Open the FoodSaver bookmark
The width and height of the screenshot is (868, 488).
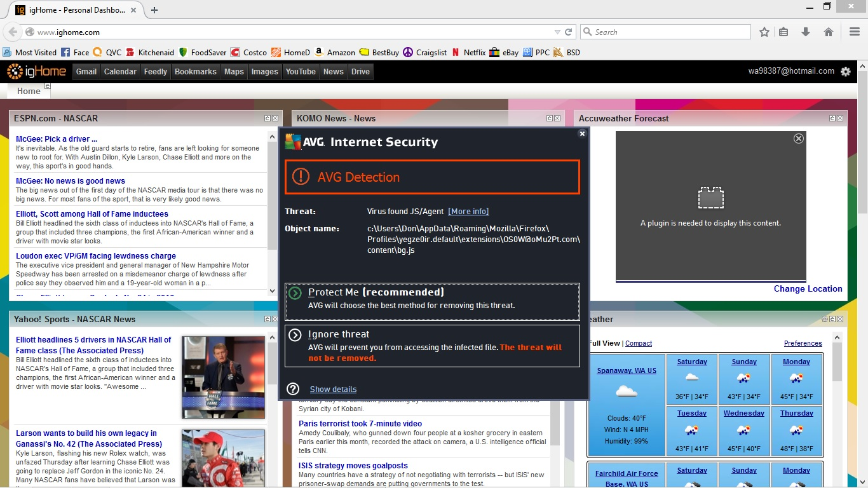point(203,53)
